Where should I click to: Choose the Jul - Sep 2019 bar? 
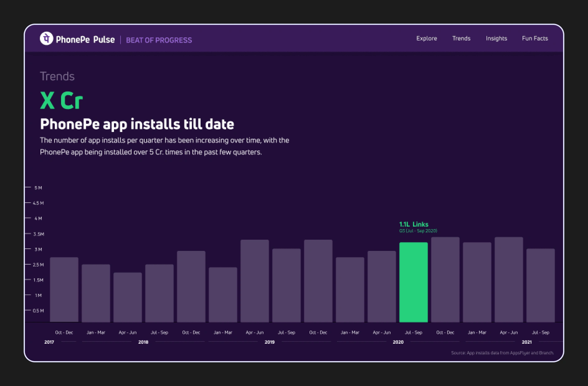(287, 285)
